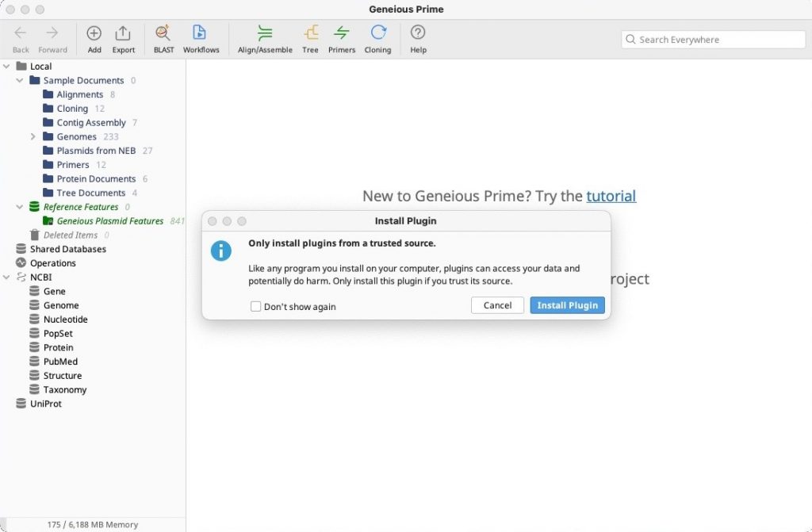Open the Align/Assemble tool

coord(265,40)
